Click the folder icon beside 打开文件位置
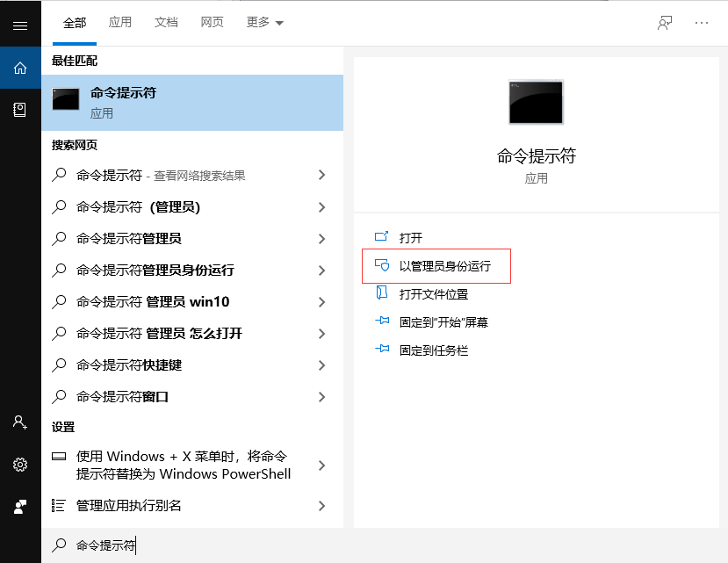Image resolution: width=728 pixels, height=563 pixels. pyautogui.click(x=382, y=292)
